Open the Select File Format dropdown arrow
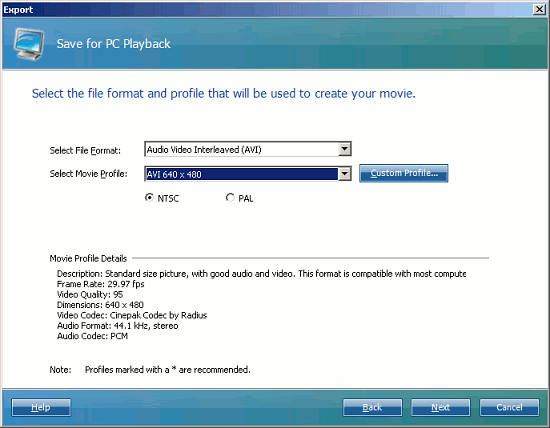This screenshot has width=550, height=428. (344, 149)
